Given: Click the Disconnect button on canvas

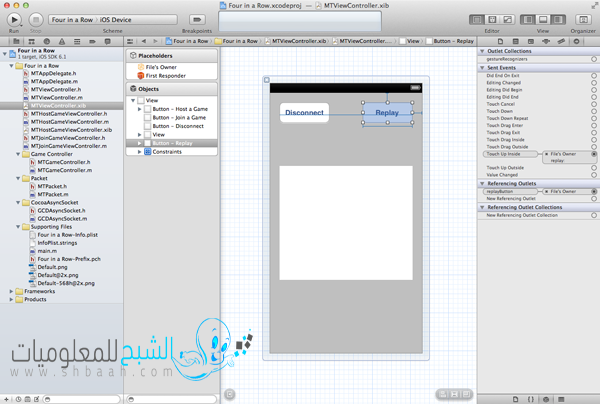Looking at the screenshot, I should [x=304, y=112].
